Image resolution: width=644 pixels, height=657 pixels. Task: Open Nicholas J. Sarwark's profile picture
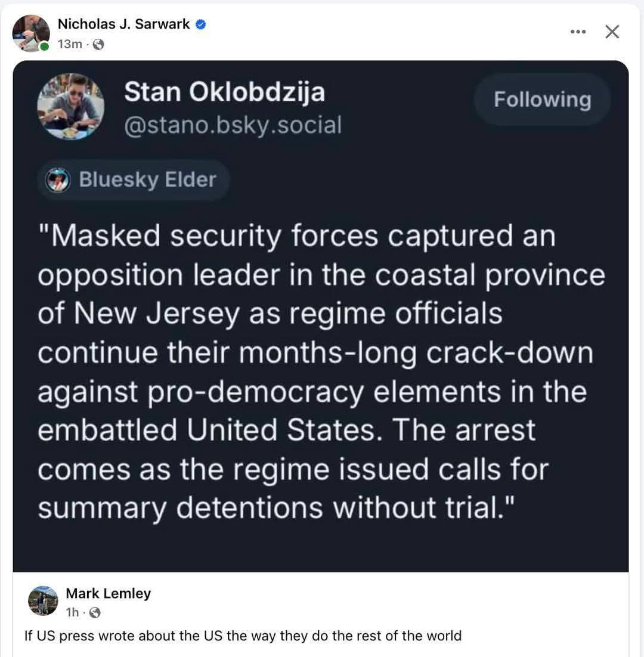coord(30,33)
